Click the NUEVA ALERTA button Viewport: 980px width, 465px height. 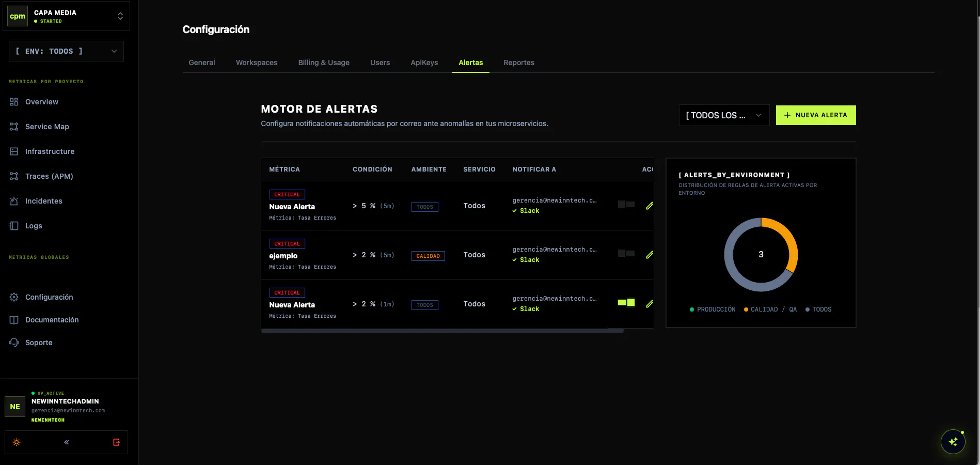816,115
